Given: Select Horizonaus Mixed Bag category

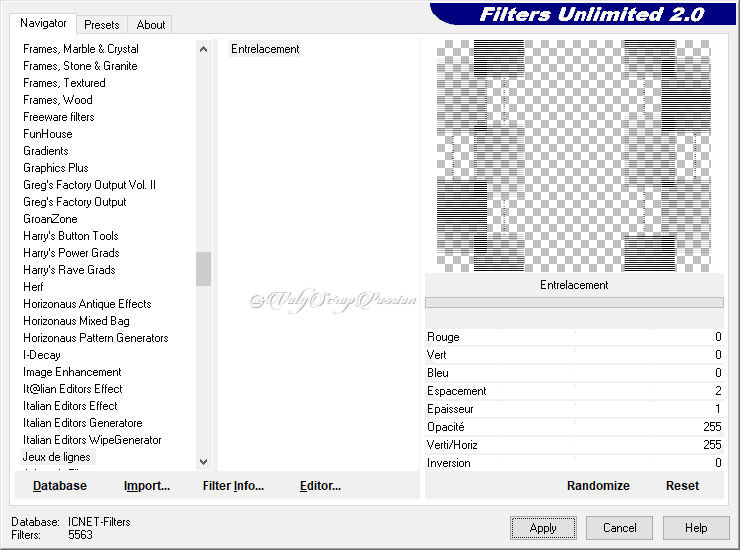Looking at the screenshot, I should [76, 321].
